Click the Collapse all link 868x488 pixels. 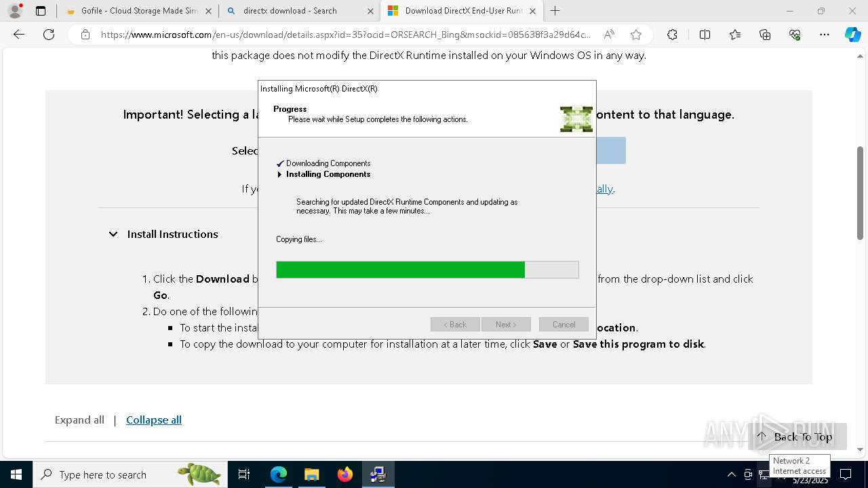(x=154, y=420)
